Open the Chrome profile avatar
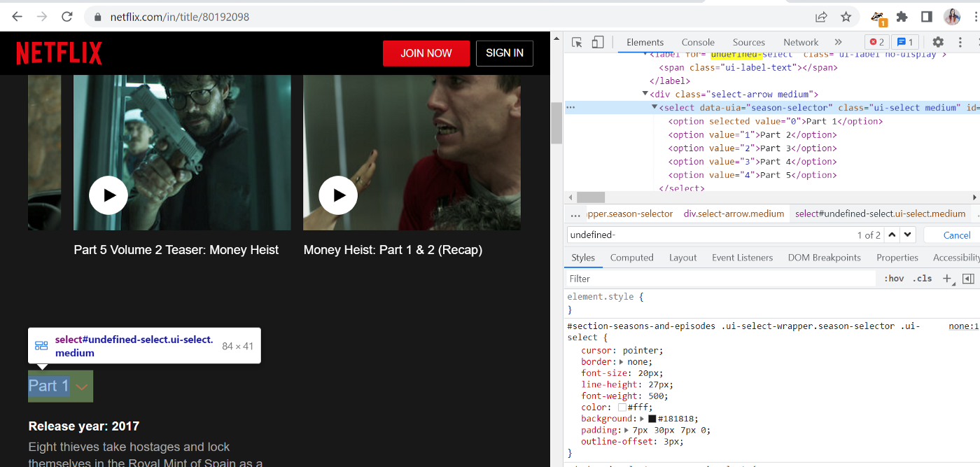 point(951,17)
